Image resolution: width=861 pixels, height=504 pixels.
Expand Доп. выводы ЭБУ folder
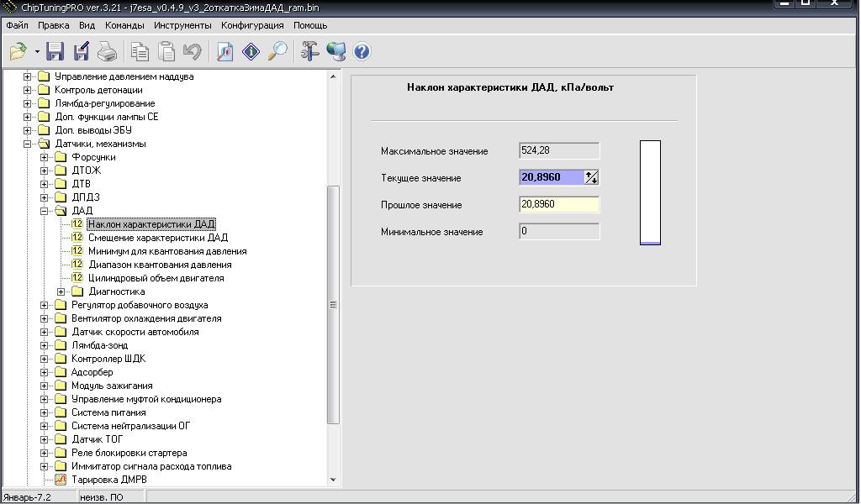click(27, 130)
